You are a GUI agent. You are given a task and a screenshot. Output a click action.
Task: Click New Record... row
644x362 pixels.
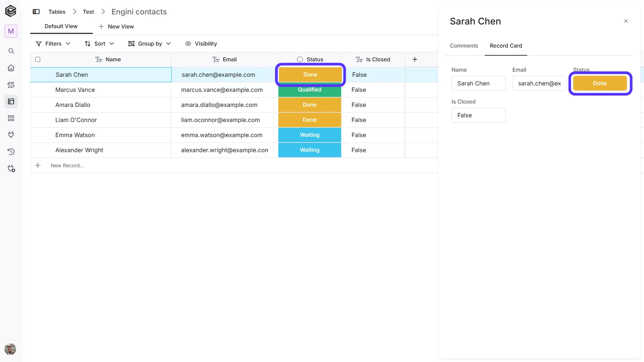point(234,165)
